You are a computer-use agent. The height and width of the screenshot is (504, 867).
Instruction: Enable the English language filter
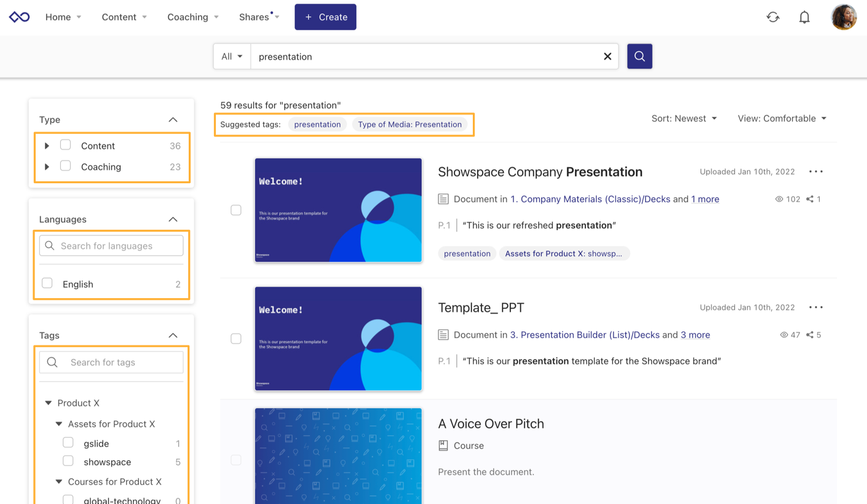(x=47, y=283)
